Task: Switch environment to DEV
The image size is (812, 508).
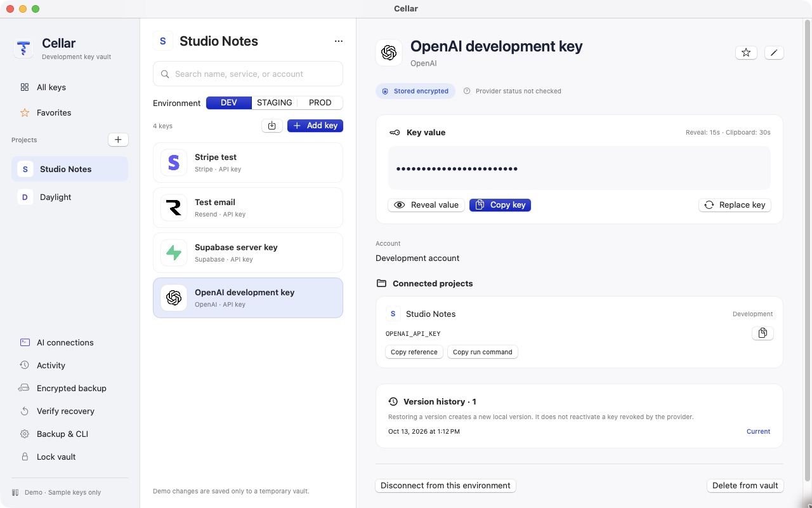Action: pos(229,103)
